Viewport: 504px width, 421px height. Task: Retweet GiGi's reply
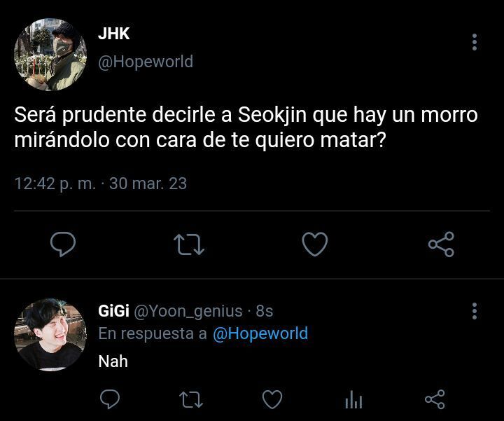(190, 399)
